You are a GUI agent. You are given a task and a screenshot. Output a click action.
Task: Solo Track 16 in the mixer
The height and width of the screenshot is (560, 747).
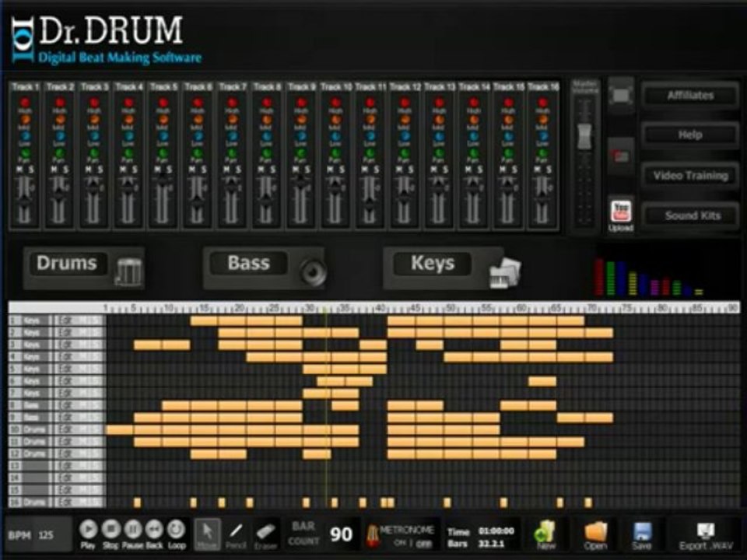(549, 170)
